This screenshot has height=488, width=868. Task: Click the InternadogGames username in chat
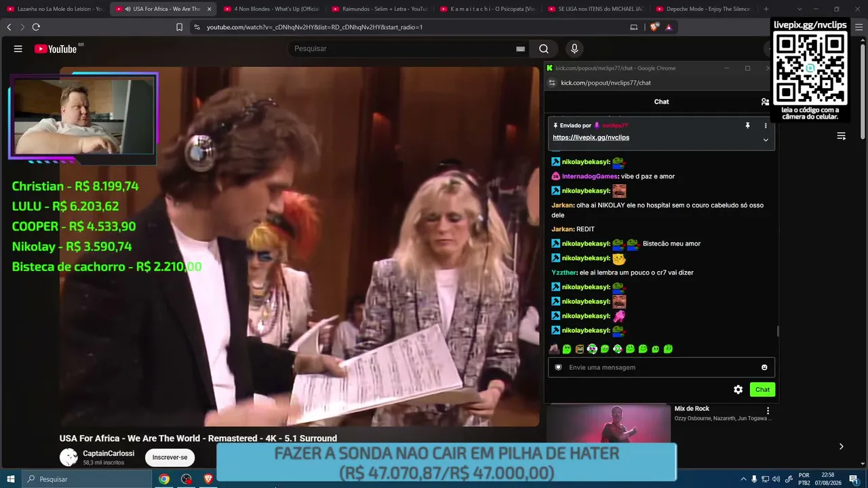pos(590,176)
